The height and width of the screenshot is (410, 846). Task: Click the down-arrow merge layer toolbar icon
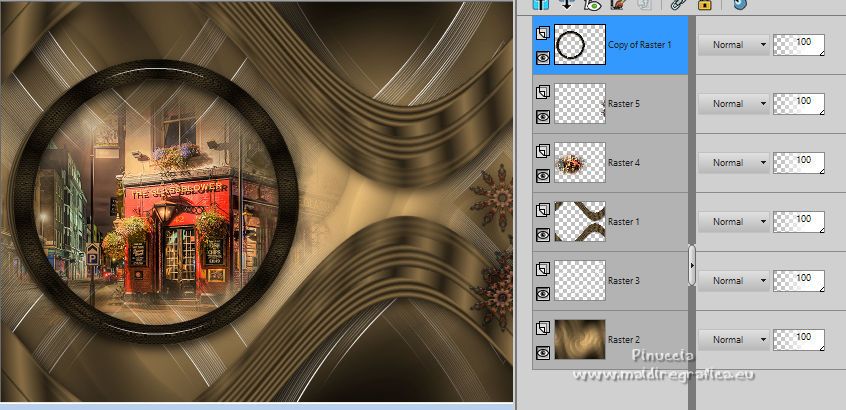(567, 4)
